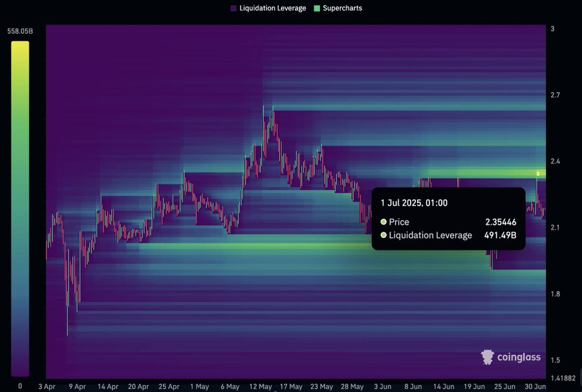Toggle the Supercharts legend entry
This screenshot has height=392, width=582.
(x=338, y=8)
